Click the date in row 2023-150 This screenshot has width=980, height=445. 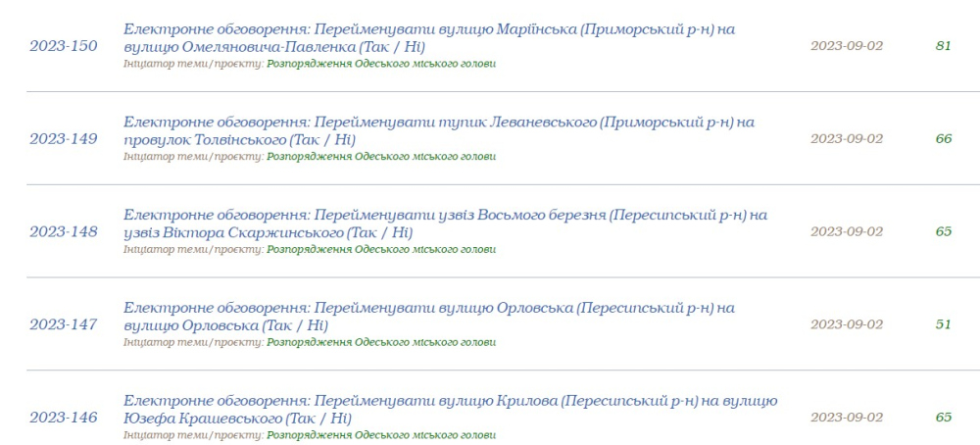click(x=847, y=45)
